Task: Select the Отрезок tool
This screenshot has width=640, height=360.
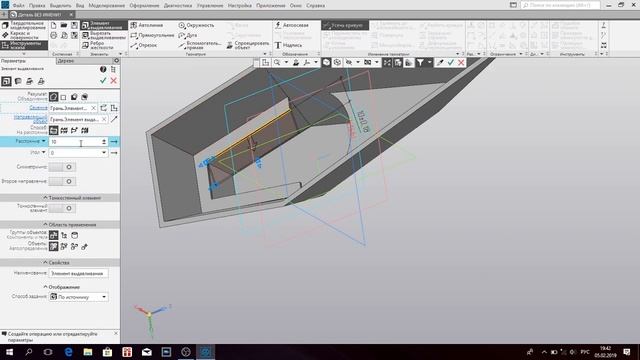Action: click(x=143, y=45)
